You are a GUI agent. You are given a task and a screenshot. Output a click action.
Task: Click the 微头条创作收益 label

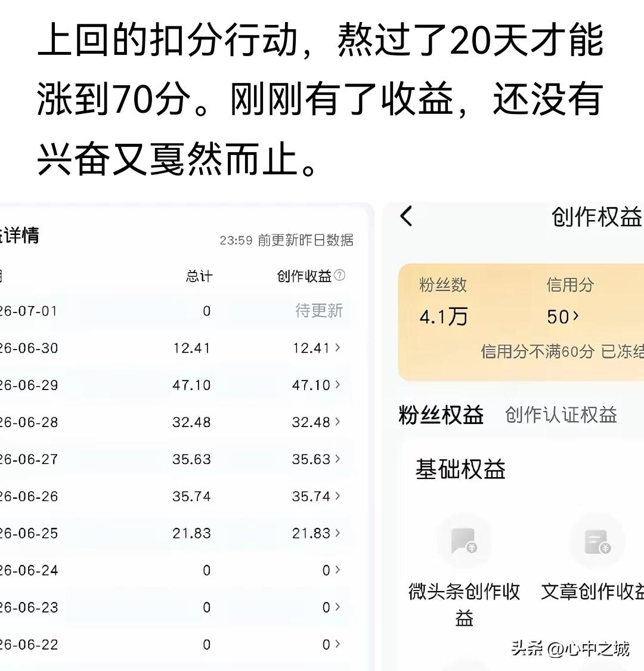click(464, 604)
